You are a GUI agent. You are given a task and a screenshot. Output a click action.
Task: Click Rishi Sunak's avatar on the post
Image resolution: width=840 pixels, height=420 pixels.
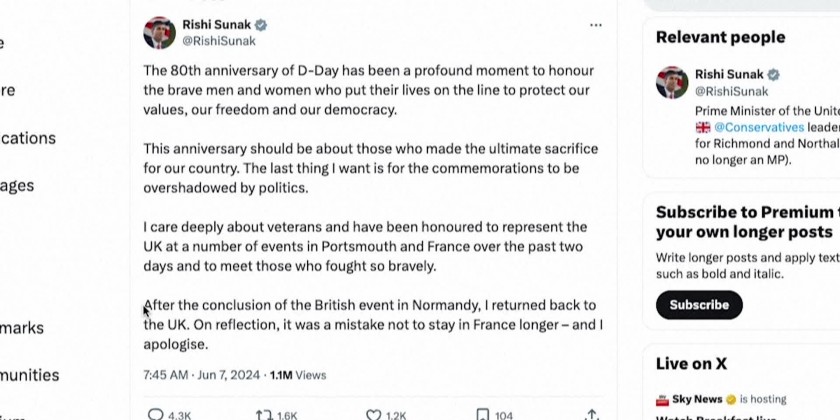tap(160, 32)
